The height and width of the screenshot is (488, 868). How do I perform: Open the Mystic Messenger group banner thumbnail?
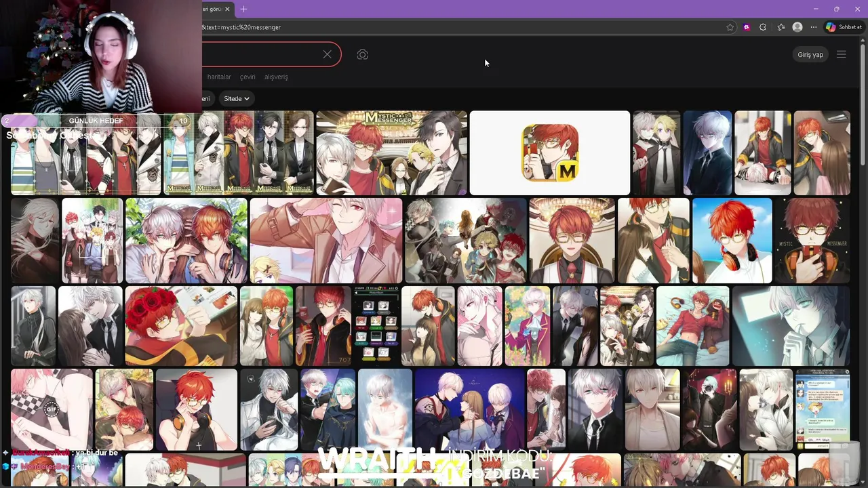point(392,152)
